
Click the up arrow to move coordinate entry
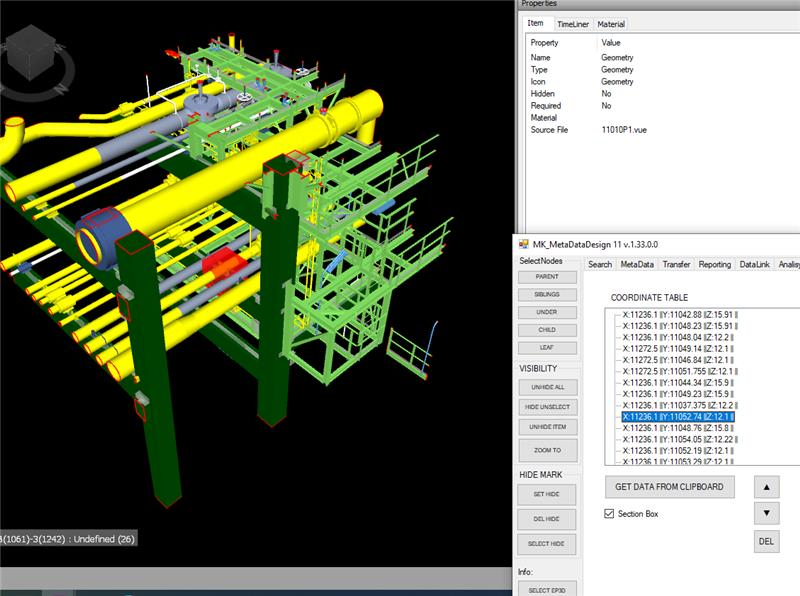click(768, 488)
